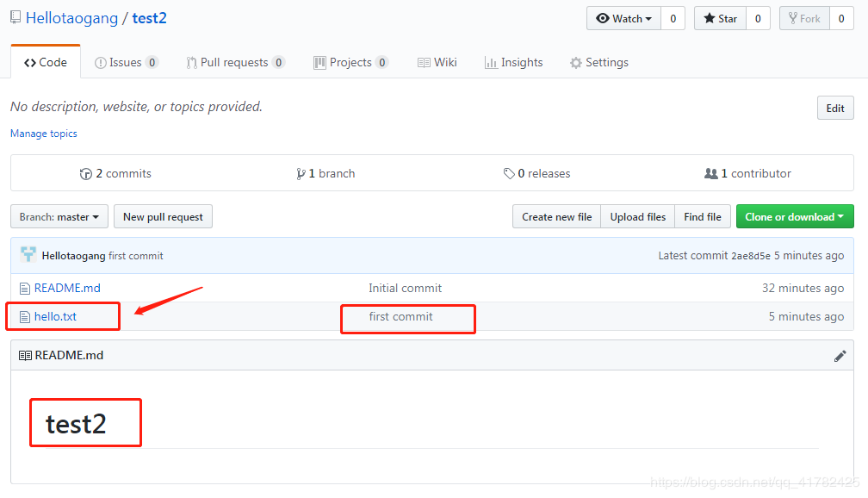Click the Hellotaogang avatar in commit bar
Viewport: 868px width, 498px height.
coord(28,255)
